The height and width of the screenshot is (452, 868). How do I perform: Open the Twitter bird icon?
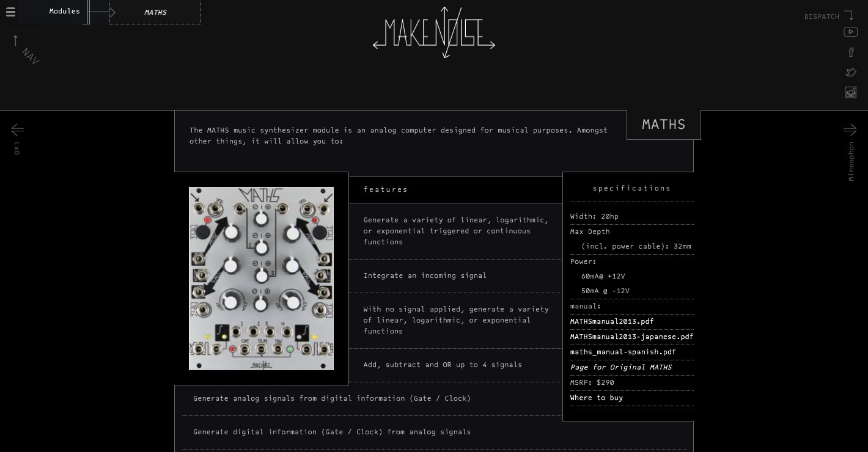click(x=850, y=73)
